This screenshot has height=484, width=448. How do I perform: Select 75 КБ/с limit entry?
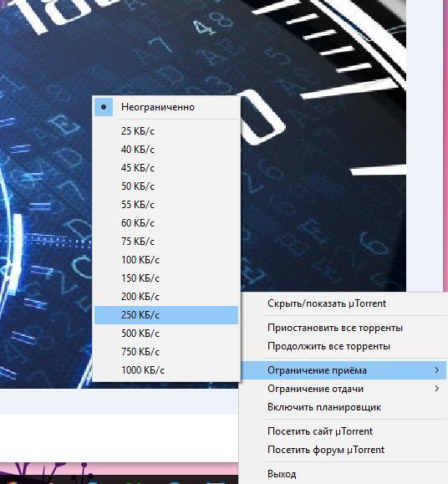[x=166, y=242]
